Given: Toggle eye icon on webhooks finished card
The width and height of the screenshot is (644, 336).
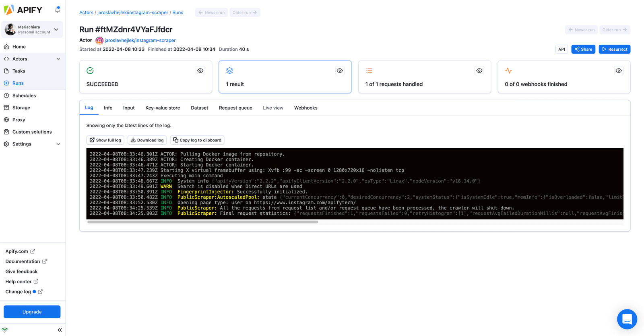Looking at the screenshot, I should tap(619, 71).
